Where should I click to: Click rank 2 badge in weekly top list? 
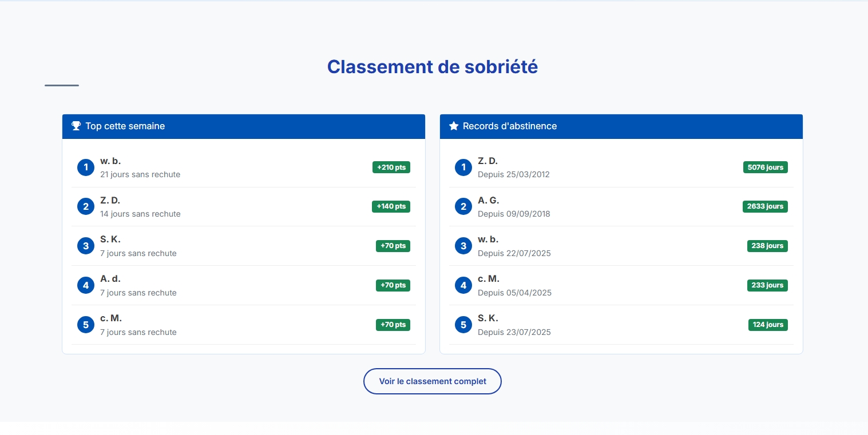point(86,206)
